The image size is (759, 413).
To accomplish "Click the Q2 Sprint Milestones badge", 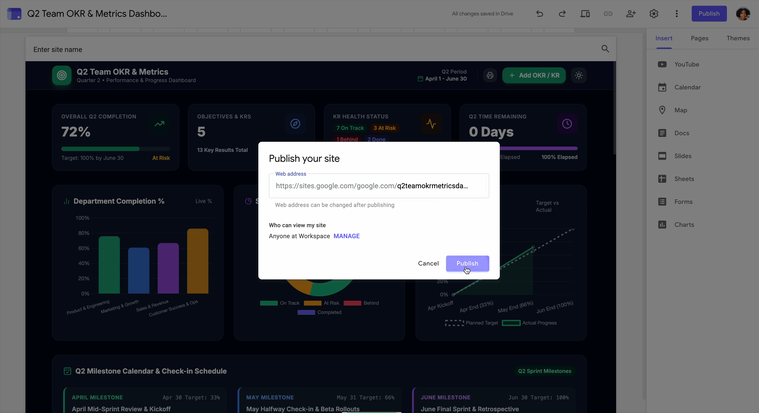I will [545, 371].
